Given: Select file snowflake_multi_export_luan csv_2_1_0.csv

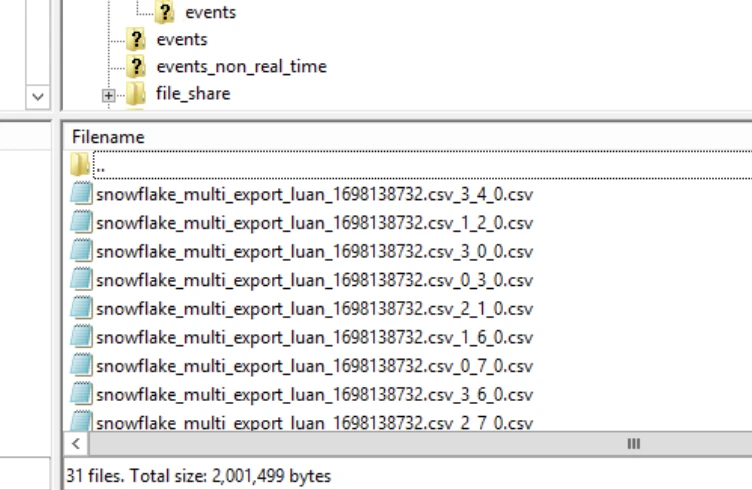Looking at the screenshot, I should coord(314,308).
